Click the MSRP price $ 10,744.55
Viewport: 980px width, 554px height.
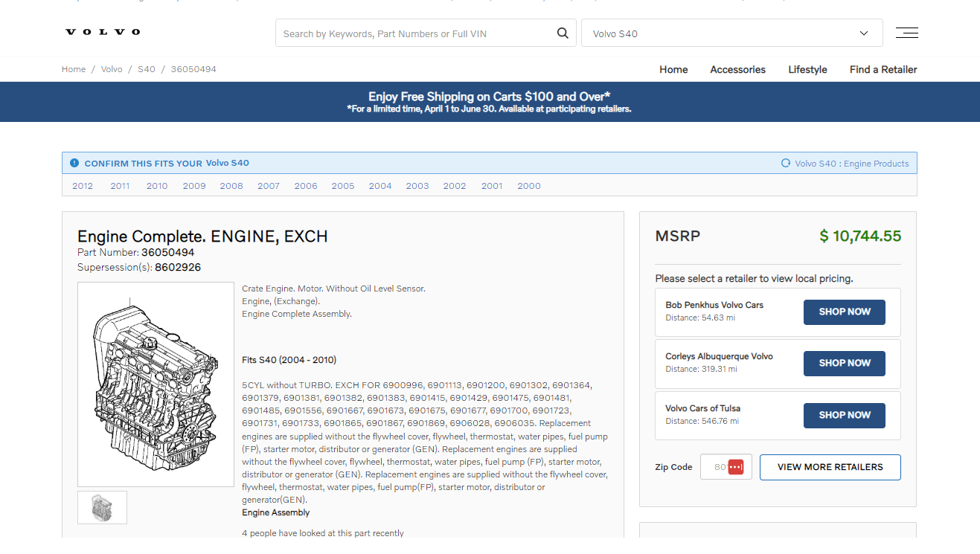pyautogui.click(x=860, y=236)
